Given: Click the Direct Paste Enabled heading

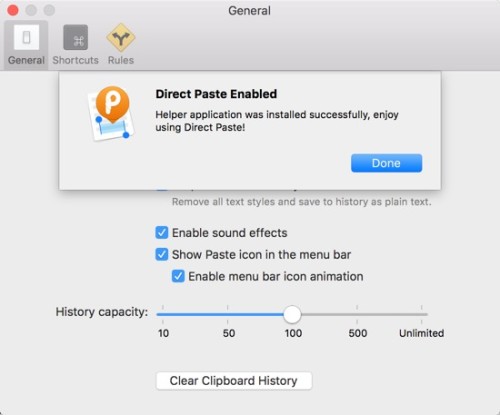Looking at the screenshot, I should [216, 94].
